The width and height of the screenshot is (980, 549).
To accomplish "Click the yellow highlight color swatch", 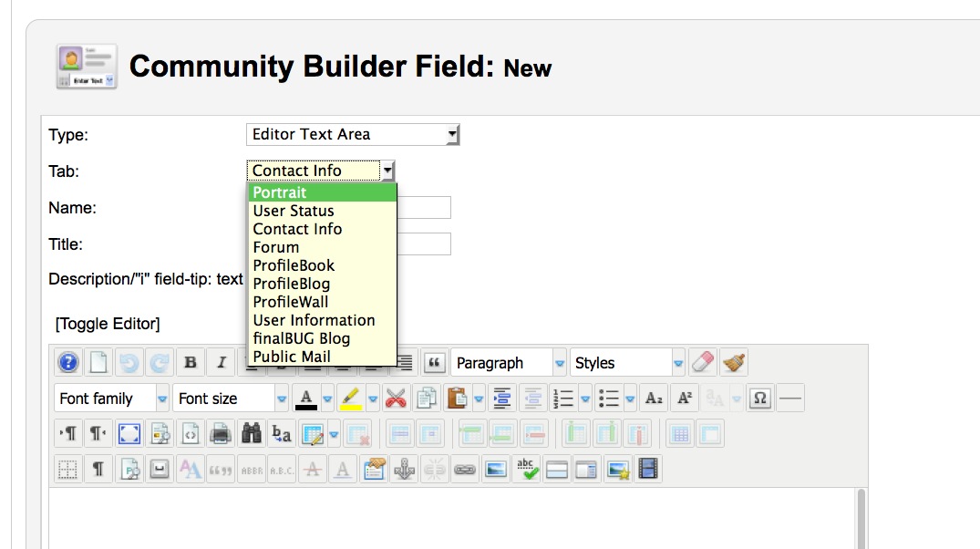I will pyautogui.click(x=351, y=399).
